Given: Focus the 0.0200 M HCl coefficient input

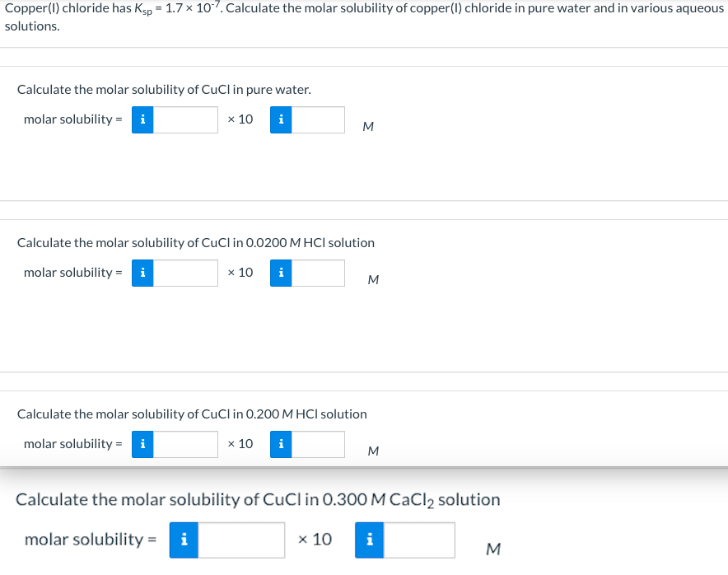Looking at the screenshot, I should [186, 273].
